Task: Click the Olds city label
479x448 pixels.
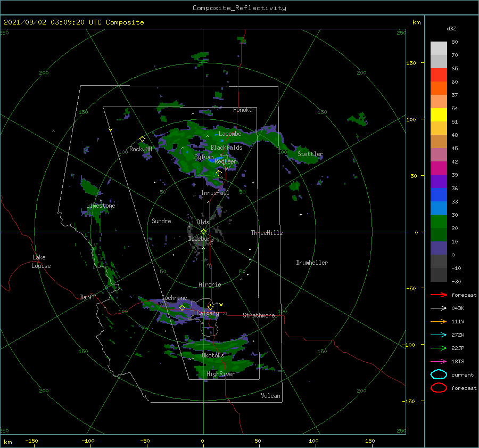Action: click(x=203, y=222)
